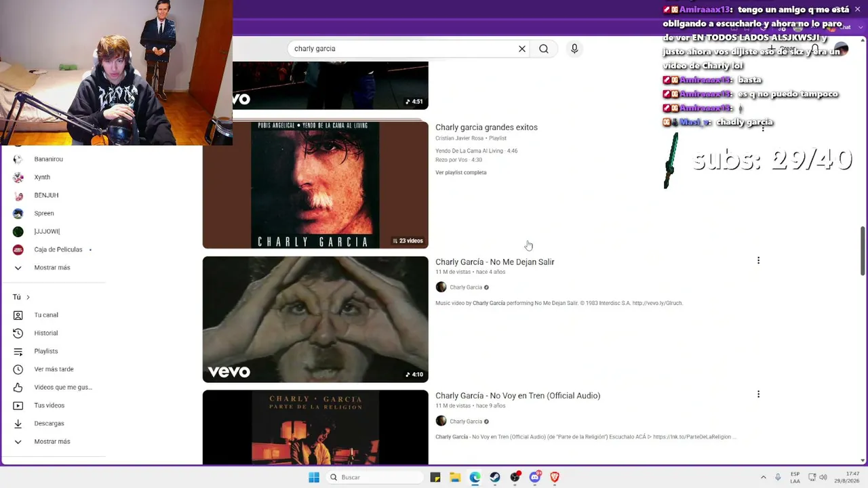Open the Windows Start menu

click(x=314, y=477)
